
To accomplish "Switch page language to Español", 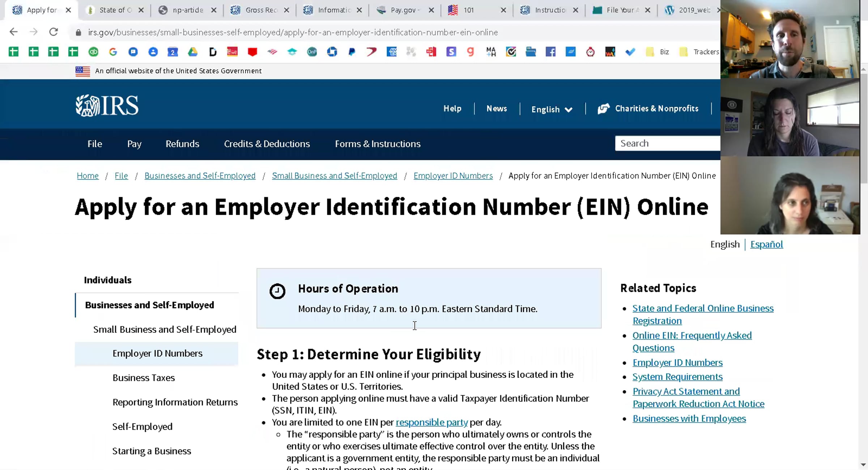I will (x=766, y=245).
